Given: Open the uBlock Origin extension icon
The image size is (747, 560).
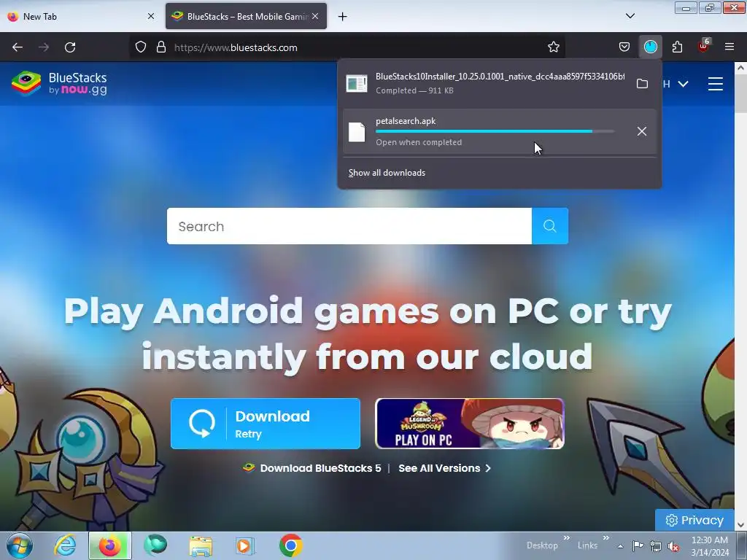Looking at the screenshot, I should [704, 46].
